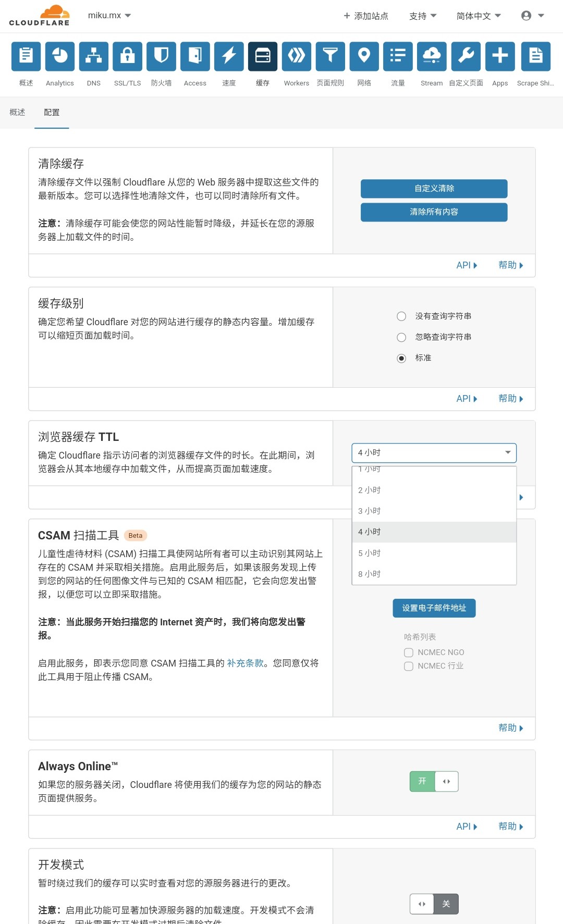Expand the 支持 support menu
The height and width of the screenshot is (924, 563).
tap(423, 16)
